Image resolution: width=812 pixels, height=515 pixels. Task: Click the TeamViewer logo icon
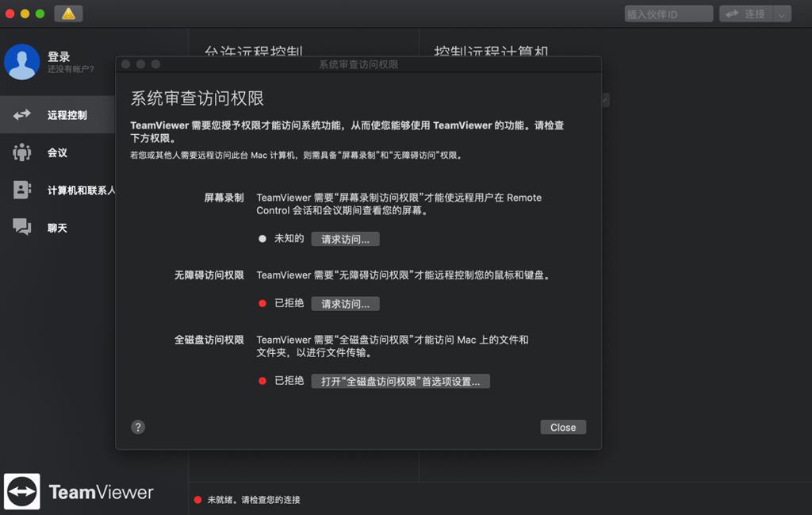[x=21, y=491]
